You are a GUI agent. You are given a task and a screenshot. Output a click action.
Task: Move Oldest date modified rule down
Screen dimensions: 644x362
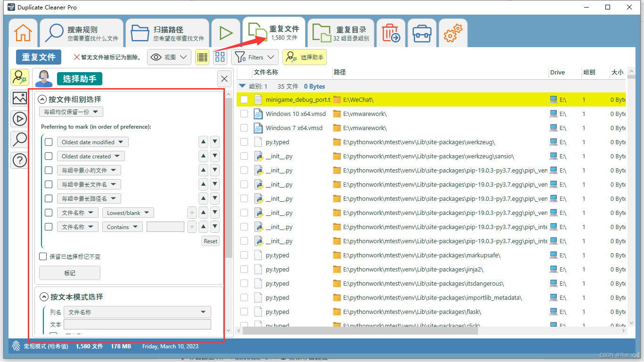(x=215, y=142)
